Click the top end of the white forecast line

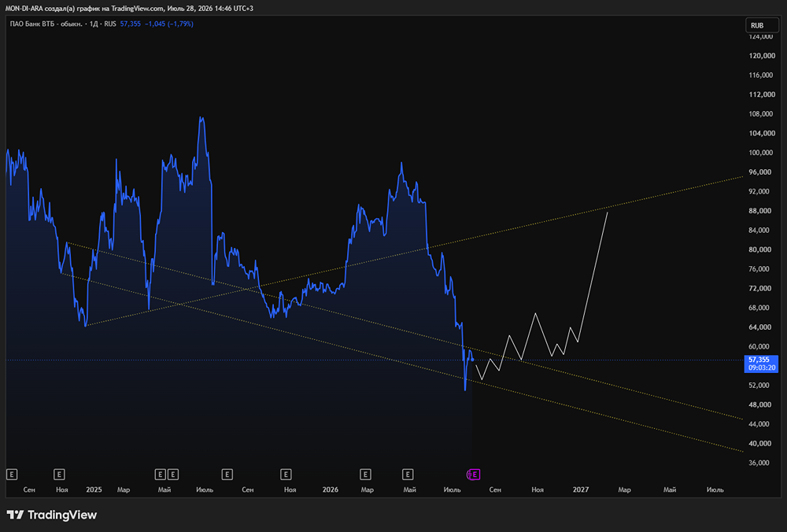[x=608, y=212]
